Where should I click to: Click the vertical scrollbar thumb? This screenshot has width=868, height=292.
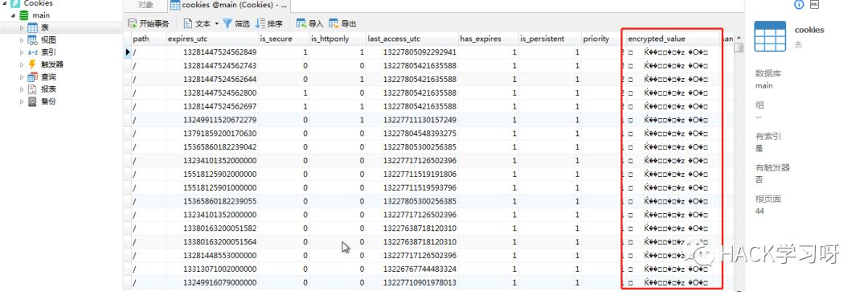[739, 47]
